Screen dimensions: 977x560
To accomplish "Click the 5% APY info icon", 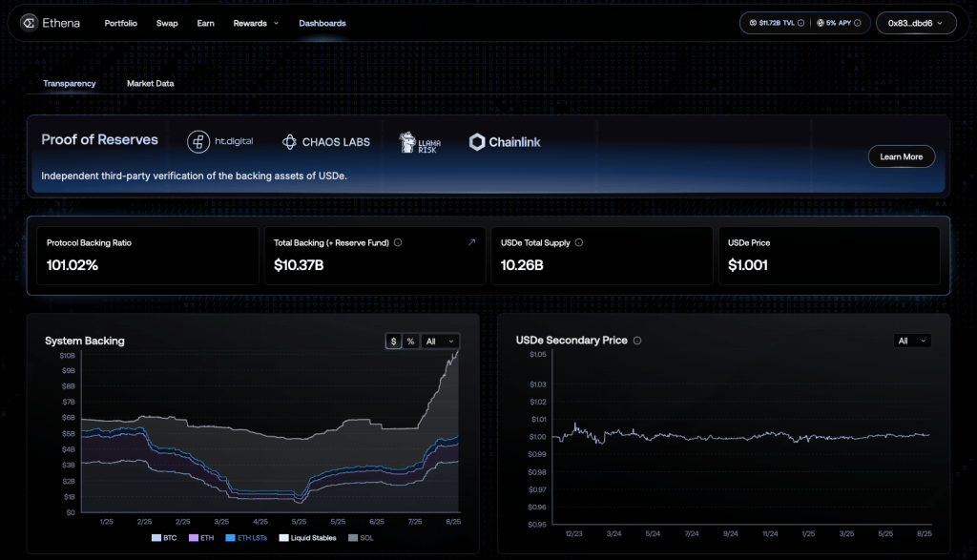I will tap(860, 22).
